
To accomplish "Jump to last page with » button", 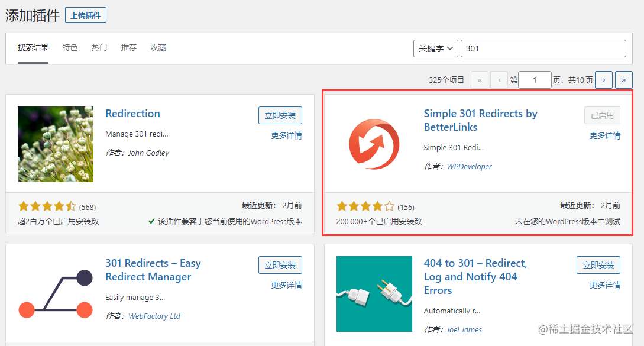I will [x=623, y=80].
